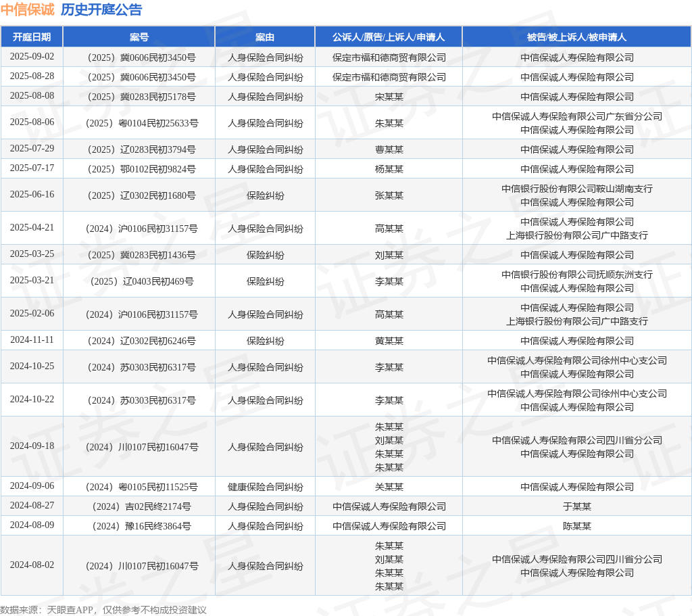Viewport: 692px width, 616px height.
Task: Click 中信银行股份有限公司抚顺东洲支行 defendant text
Action: (x=577, y=275)
